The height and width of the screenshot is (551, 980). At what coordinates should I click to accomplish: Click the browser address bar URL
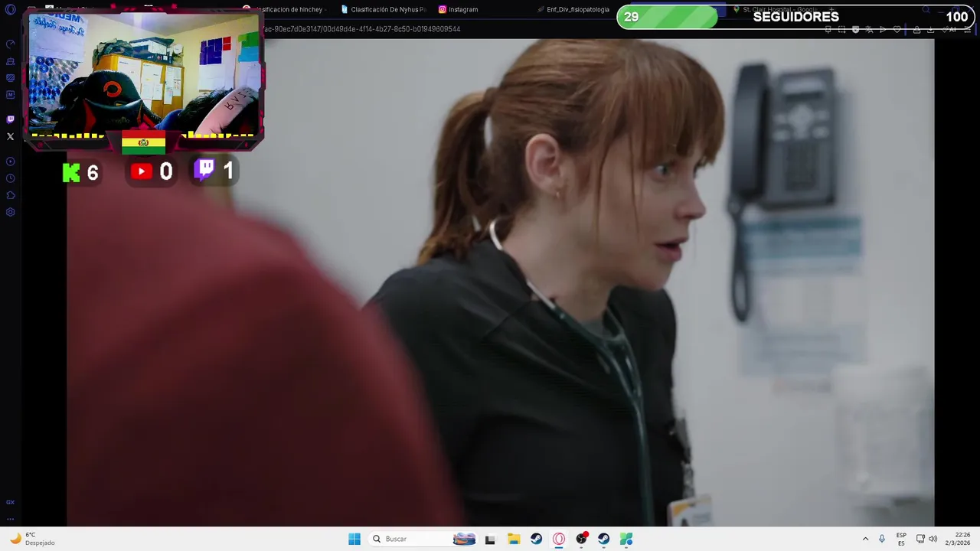click(x=361, y=29)
